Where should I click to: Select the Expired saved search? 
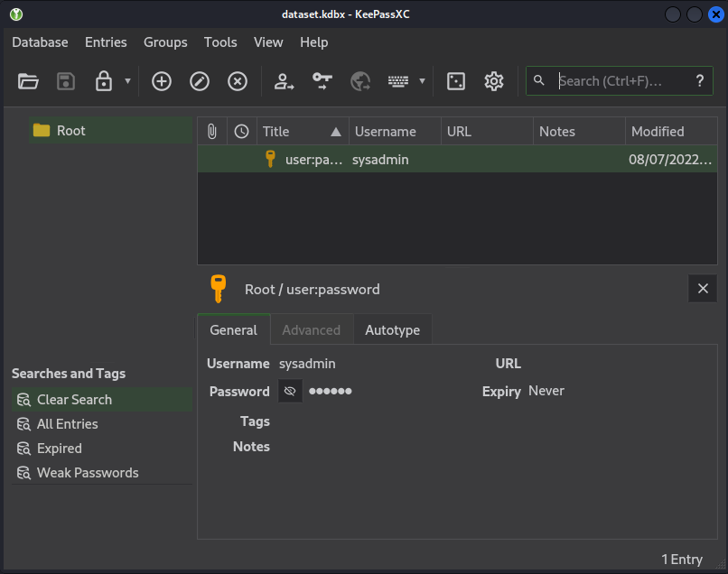click(x=102, y=449)
